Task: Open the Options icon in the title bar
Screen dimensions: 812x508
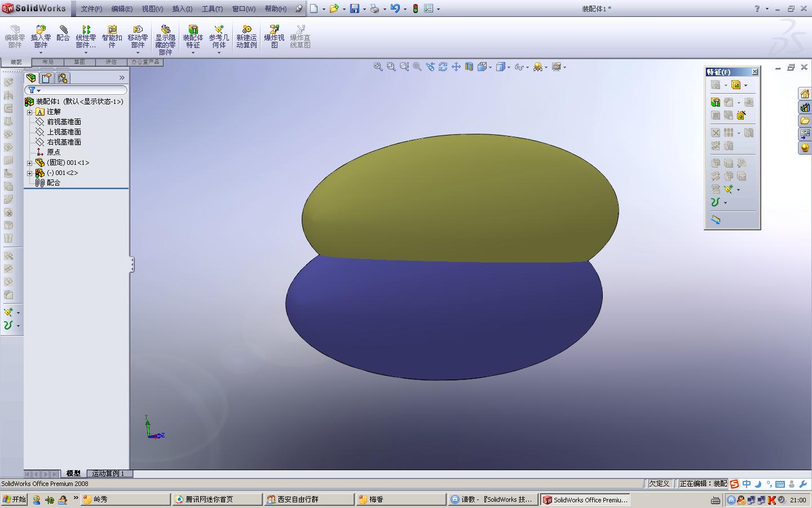Action: 429,8
